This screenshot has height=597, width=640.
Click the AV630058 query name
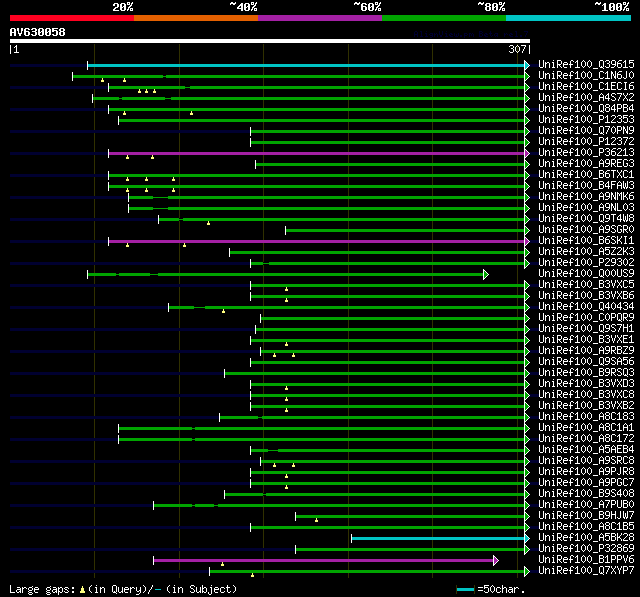click(x=38, y=32)
